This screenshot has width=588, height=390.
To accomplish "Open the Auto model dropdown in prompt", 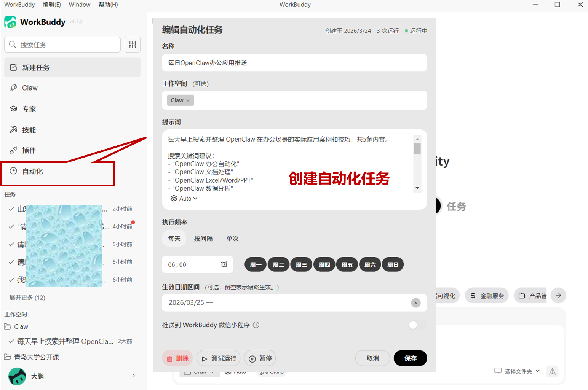I will point(184,199).
